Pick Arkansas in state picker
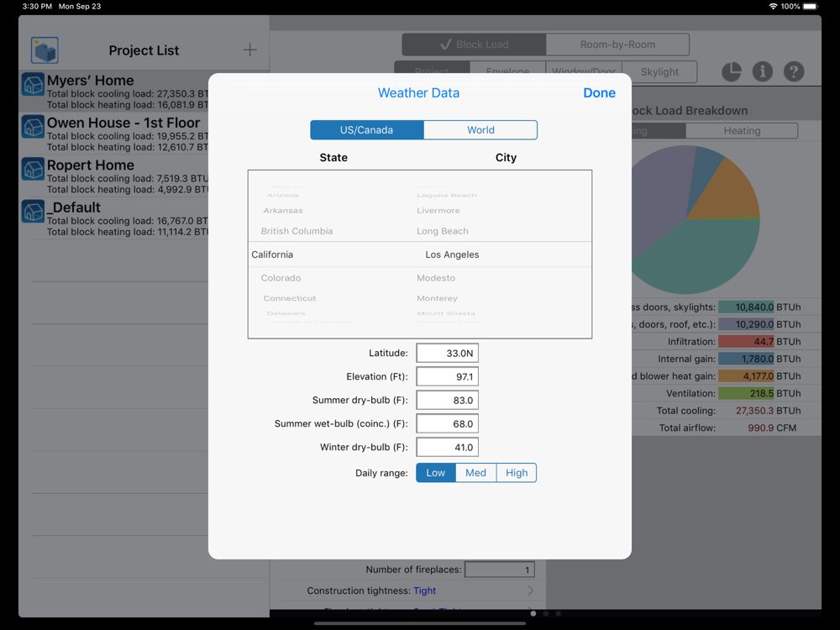840x630 pixels. (x=283, y=211)
